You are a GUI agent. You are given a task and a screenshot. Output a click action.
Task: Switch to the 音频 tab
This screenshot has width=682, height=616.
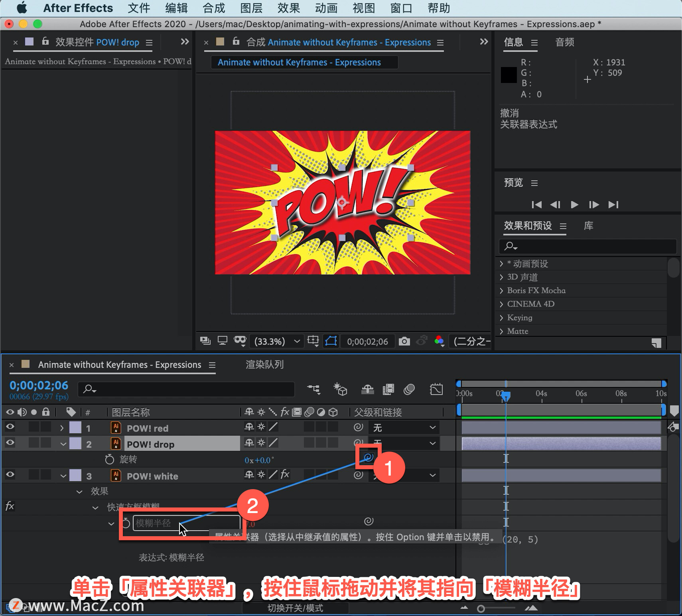[565, 42]
